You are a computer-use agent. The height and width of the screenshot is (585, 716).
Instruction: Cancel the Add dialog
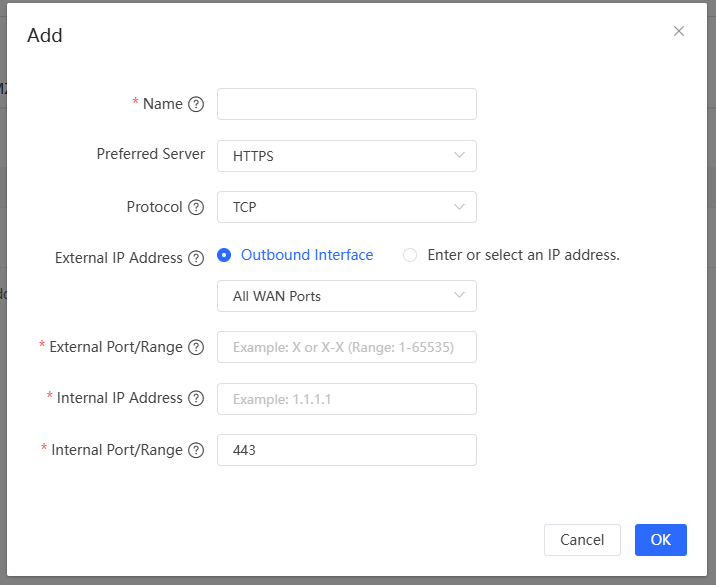(x=582, y=540)
